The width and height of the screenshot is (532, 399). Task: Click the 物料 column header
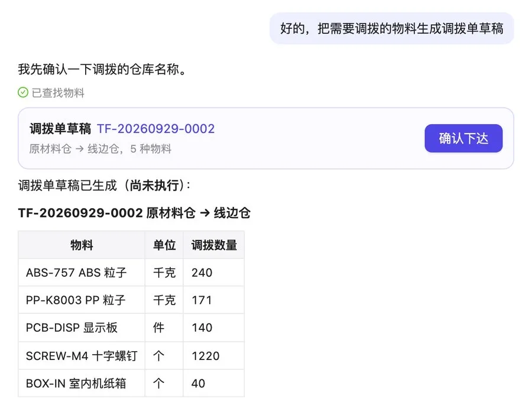coord(82,245)
